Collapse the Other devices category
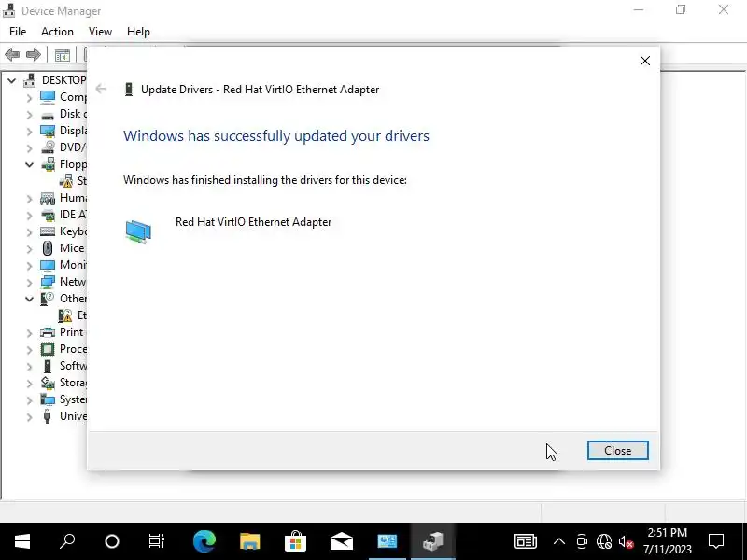This screenshot has width=747, height=560. (x=30, y=299)
